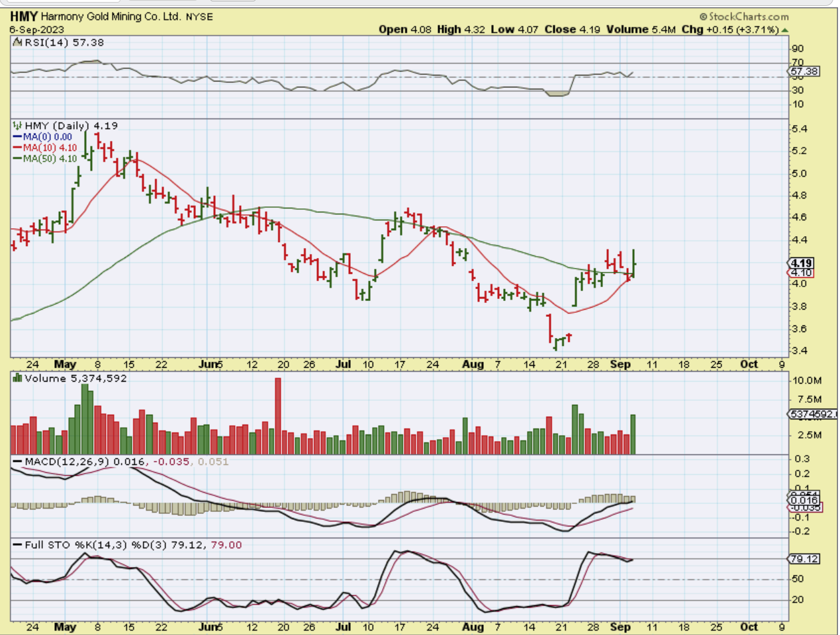Click the HMY (Daily) 4.19 legend text

(71, 126)
